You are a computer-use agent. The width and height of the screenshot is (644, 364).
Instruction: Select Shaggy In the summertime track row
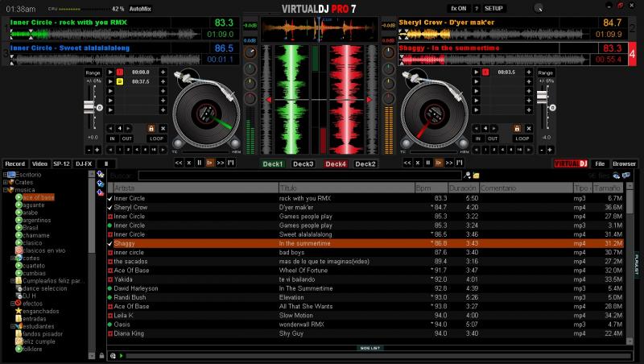365,243
